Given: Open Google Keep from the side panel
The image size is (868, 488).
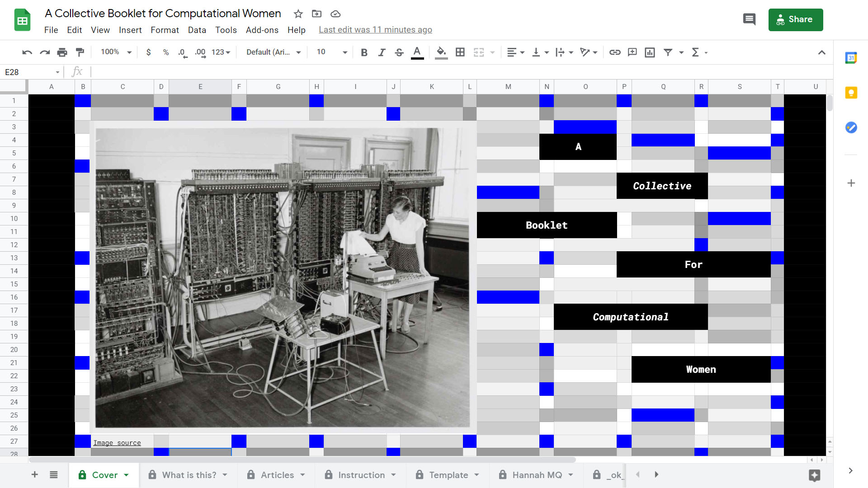Looking at the screenshot, I should pyautogui.click(x=851, y=93).
